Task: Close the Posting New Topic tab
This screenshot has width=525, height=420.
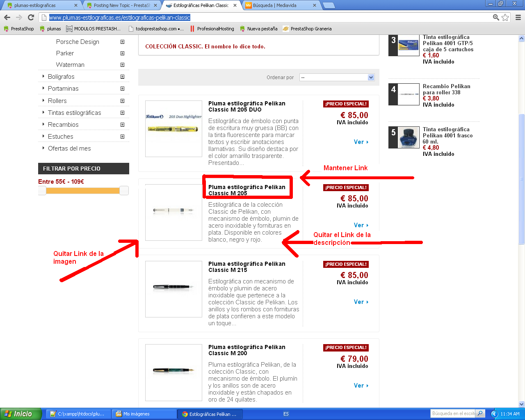Action: tap(155, 5)
